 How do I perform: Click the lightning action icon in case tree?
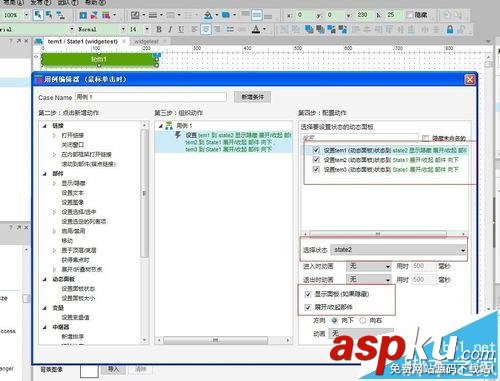(178, 135)
